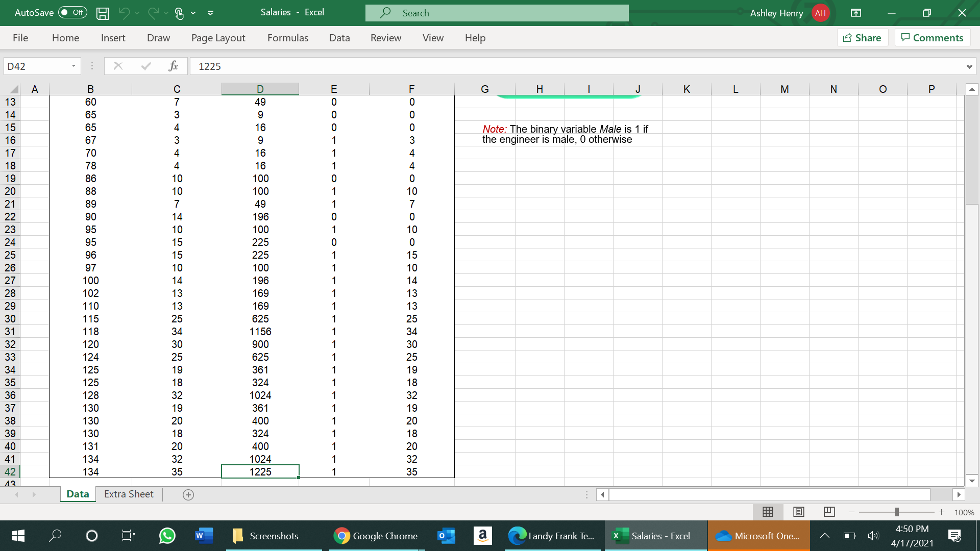The height and width of the screenshot is (551, 980).
Task: Open the Formulas ribbon tab
Action: pyautogui.click(x=287, y=38)
